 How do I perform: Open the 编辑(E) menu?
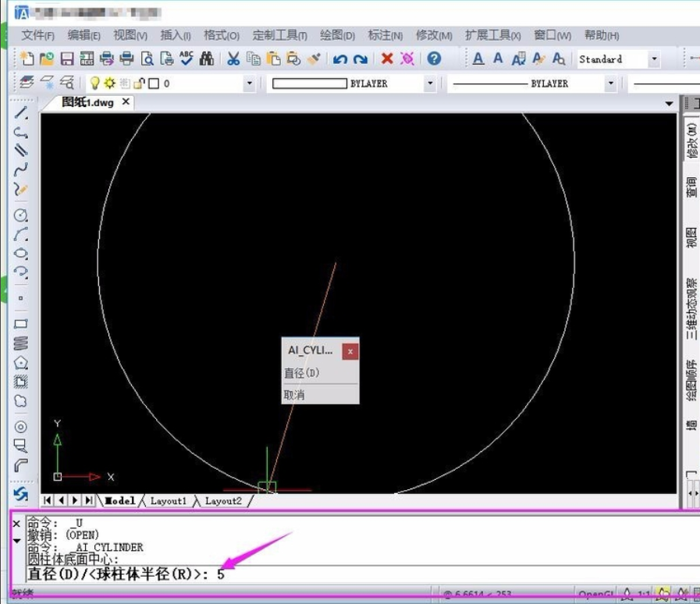click(x=84, y=35)
